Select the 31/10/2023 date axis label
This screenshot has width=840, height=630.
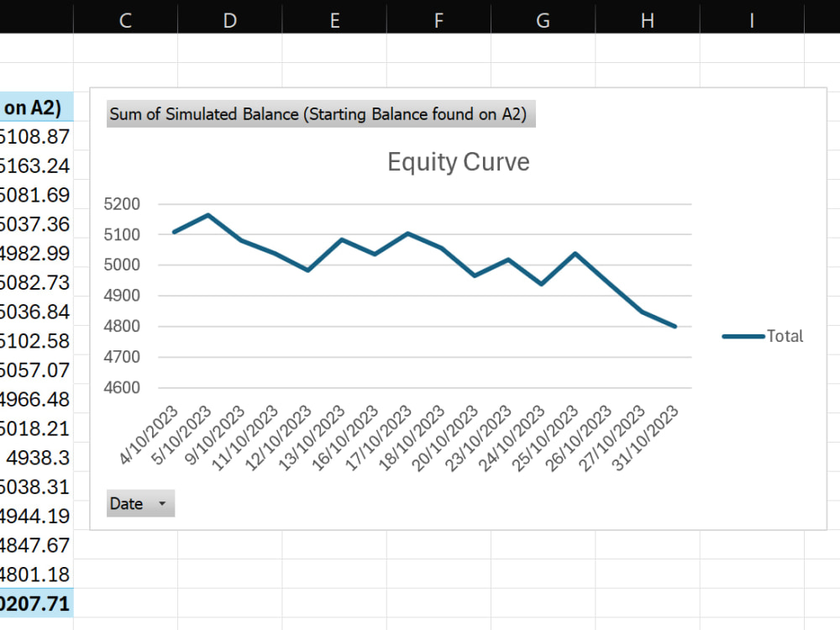[x=647, y=437]
